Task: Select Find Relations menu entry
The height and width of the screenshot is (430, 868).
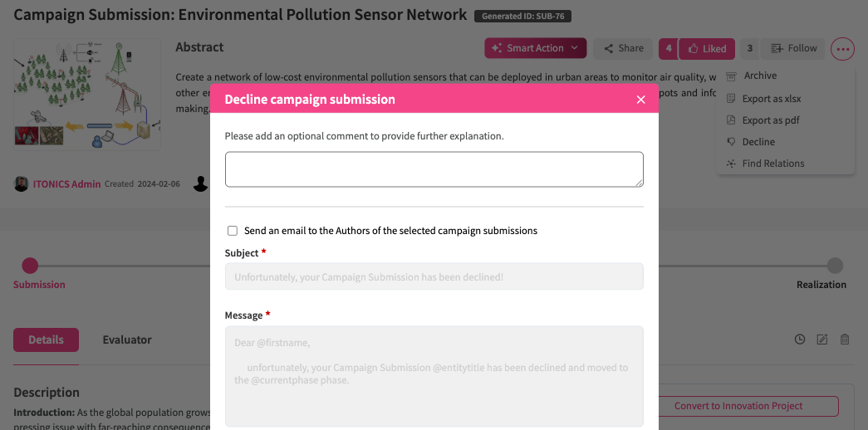Action: tap(772, 164)
